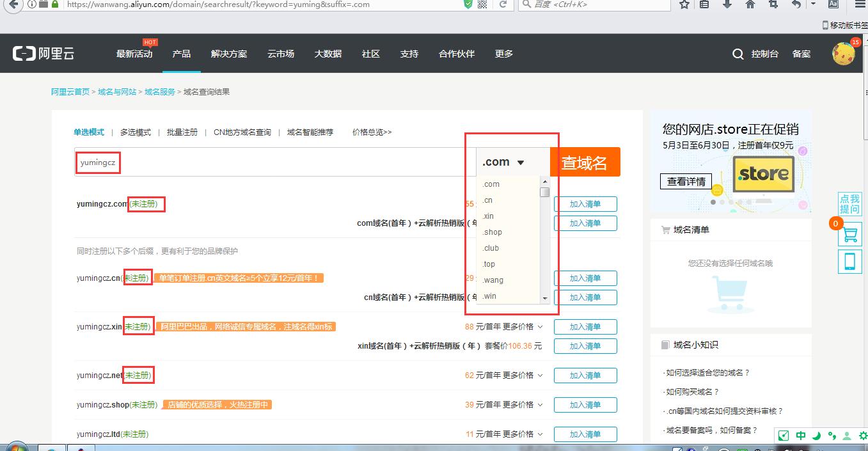Click the 查域名 search button
Screen dimensions: 868x451
pos(585,162)
